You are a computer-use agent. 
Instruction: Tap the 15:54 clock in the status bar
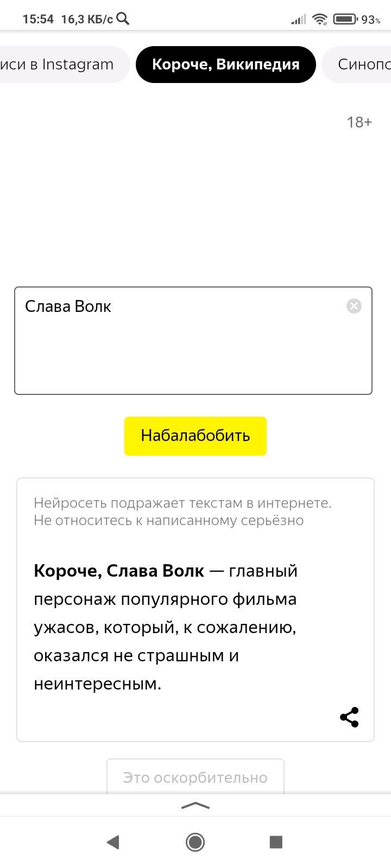pyautogui.click(x=38, y=20)
